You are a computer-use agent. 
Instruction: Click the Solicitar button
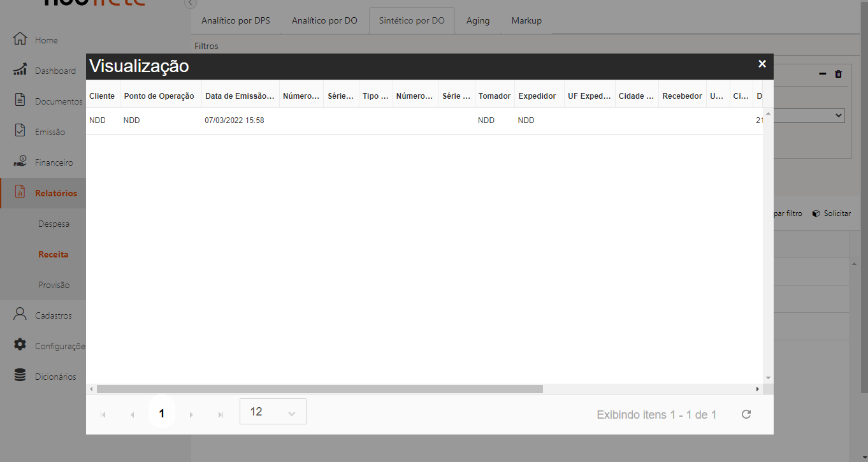(832, 213)
